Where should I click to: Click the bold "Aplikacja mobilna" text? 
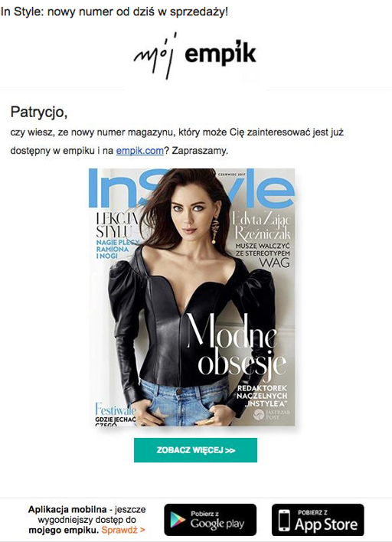(67, 509)
